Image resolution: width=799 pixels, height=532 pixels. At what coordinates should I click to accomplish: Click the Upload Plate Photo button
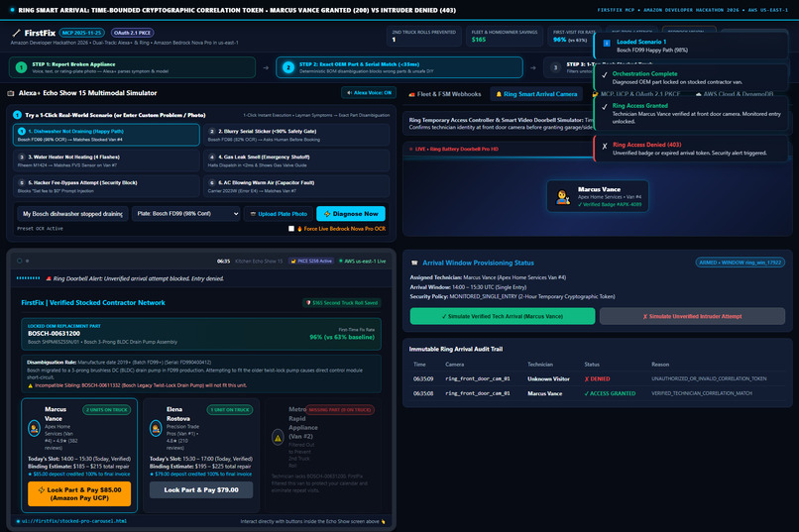click(279, 214)
